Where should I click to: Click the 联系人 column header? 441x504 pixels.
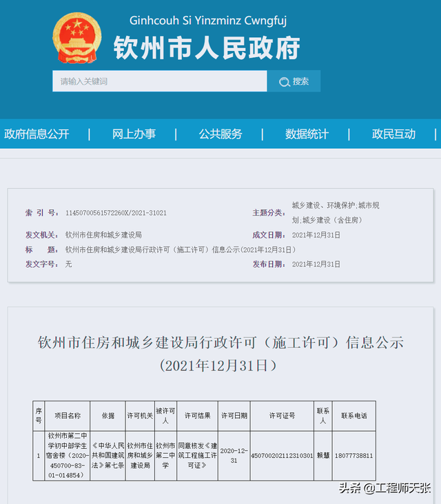coord(323,416)
